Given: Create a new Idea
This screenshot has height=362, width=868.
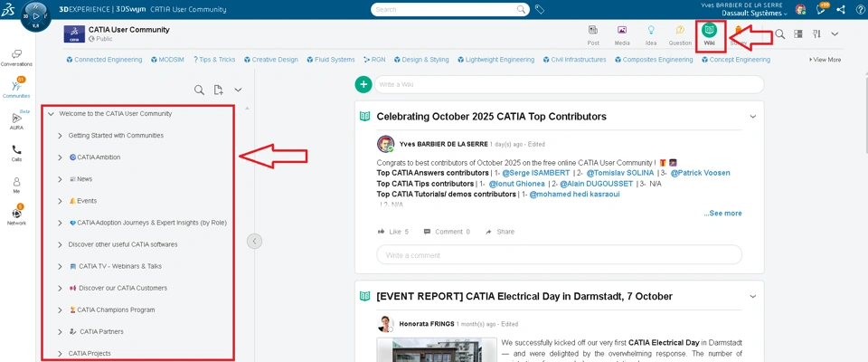Looking at the screenshot, I should [651, 35].
